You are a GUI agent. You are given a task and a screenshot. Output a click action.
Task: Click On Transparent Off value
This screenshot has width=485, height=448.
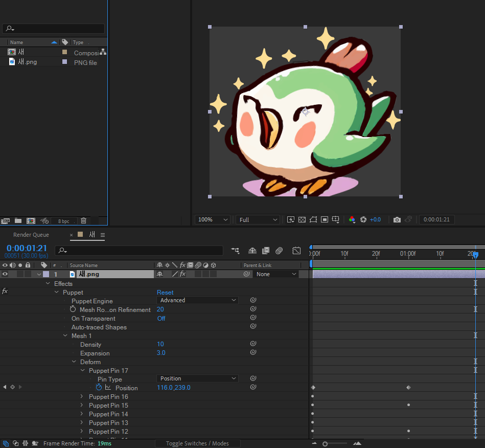point(161,318)
